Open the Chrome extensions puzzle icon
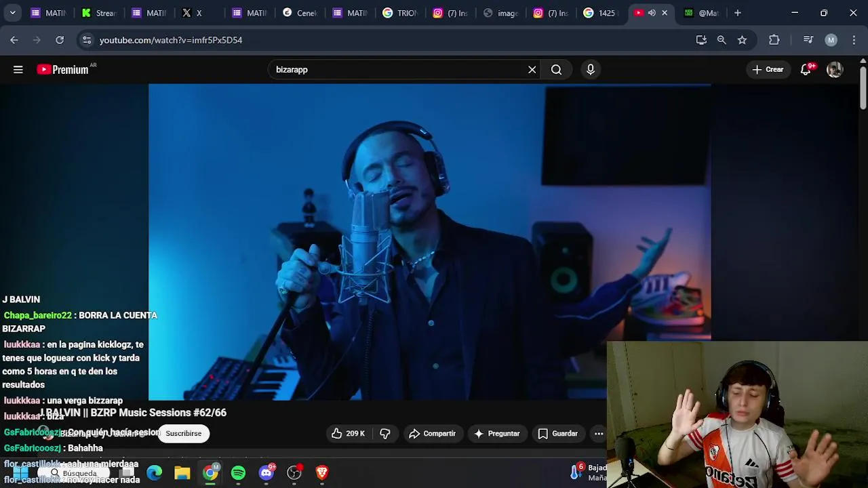868x488 pixels. tap(774, 40)
